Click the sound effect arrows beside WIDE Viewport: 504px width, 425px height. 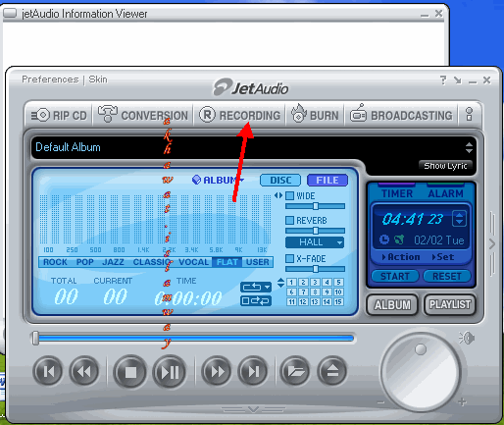(278, 195)
